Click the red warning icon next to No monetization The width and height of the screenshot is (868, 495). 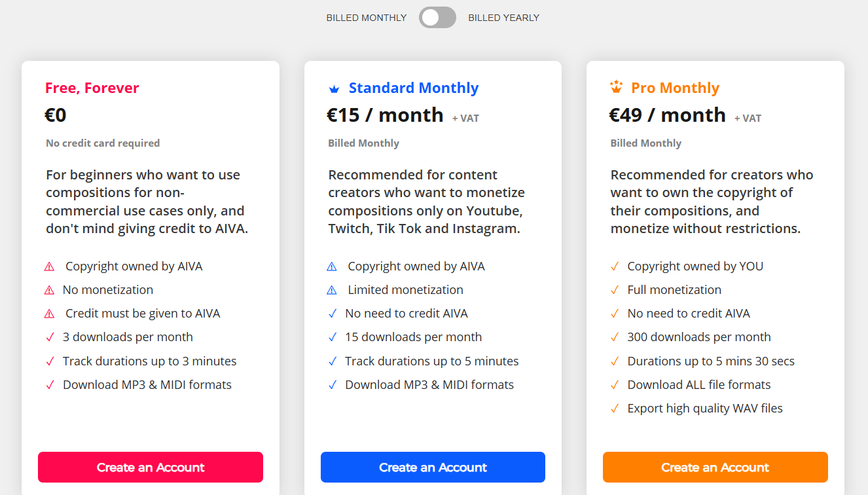[x=49, y=290]
